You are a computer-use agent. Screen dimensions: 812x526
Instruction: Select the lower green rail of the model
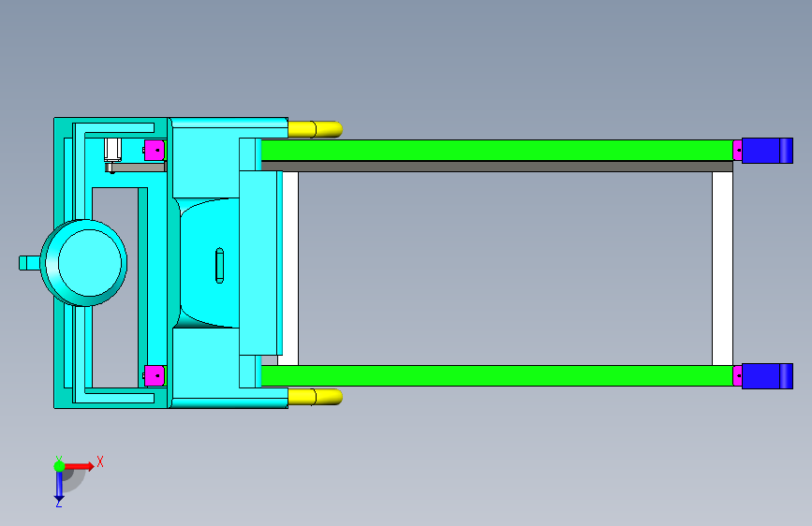497,376
